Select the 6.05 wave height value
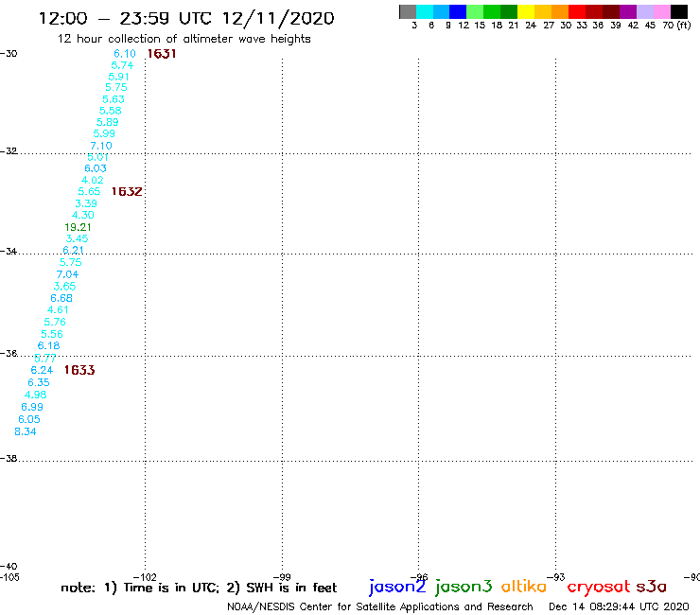 tap(29, 419)
